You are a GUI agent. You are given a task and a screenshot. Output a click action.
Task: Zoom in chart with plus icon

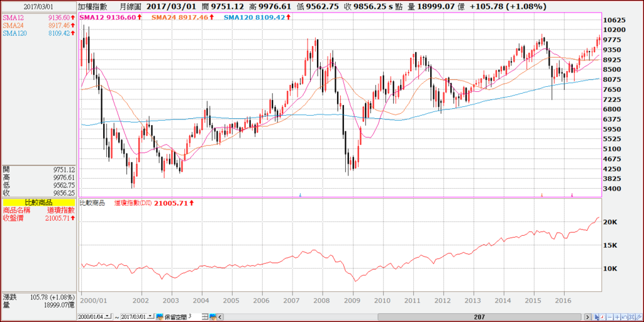point(618,317)
